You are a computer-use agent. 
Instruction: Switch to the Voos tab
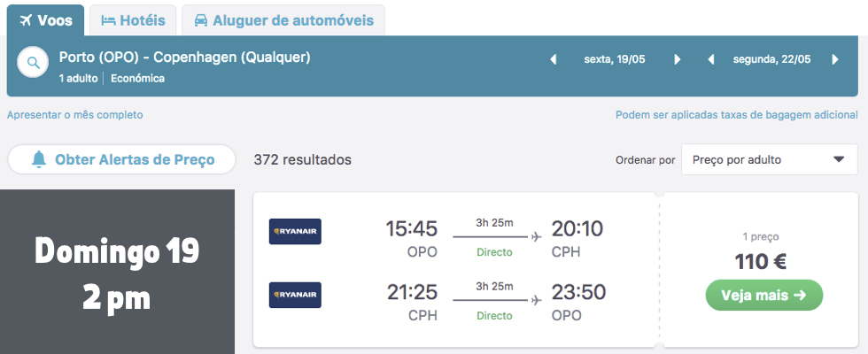pyautogui.click(x=46, y=20)
